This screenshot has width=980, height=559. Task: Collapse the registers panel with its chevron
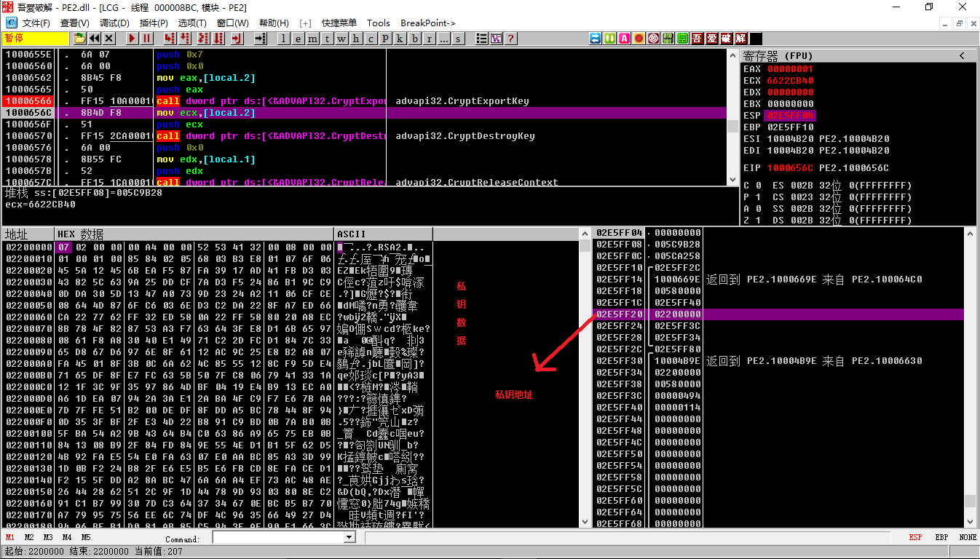961,55
